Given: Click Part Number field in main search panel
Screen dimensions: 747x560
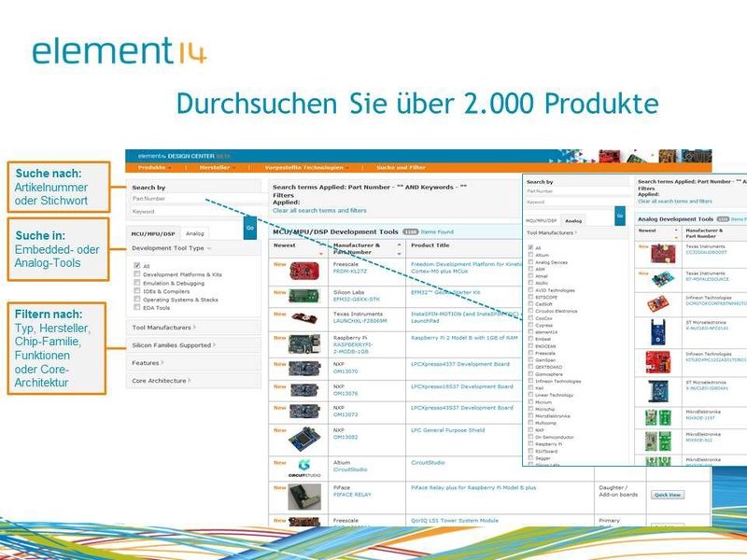Looking at the screenshot, I should coord(198,199).
